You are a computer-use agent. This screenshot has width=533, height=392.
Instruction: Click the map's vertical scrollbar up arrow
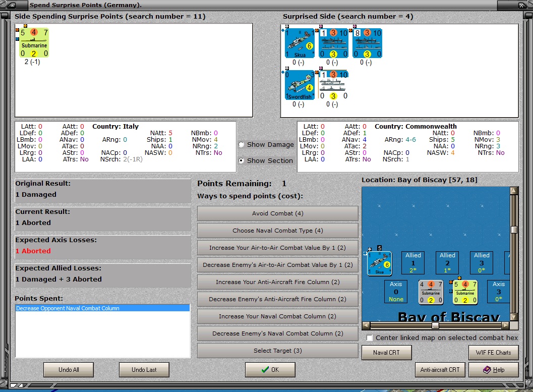[x=514, y=191]
